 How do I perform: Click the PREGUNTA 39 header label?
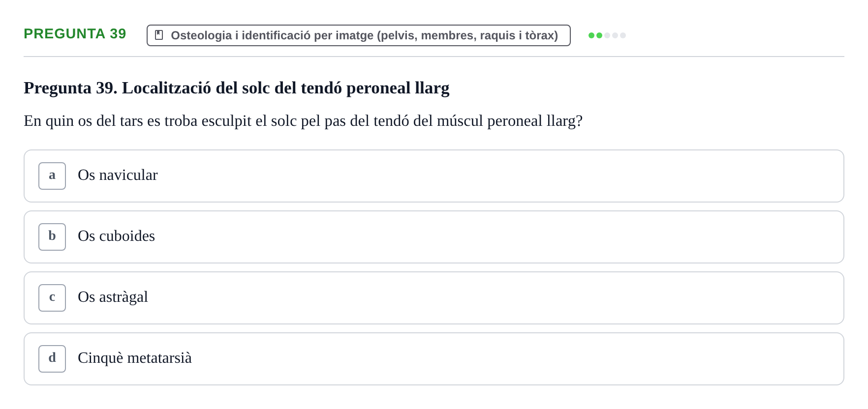[75, 33]
